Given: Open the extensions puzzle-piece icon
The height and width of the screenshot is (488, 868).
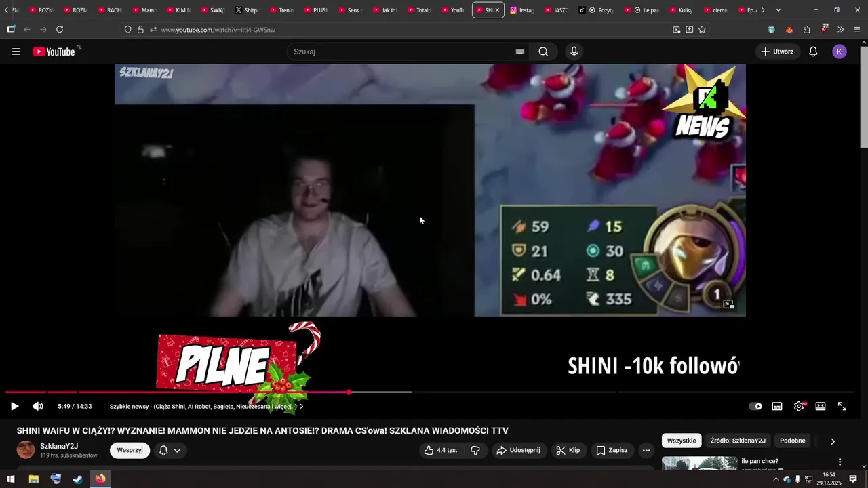Looking at the screenshot, I should click(806, 30).
